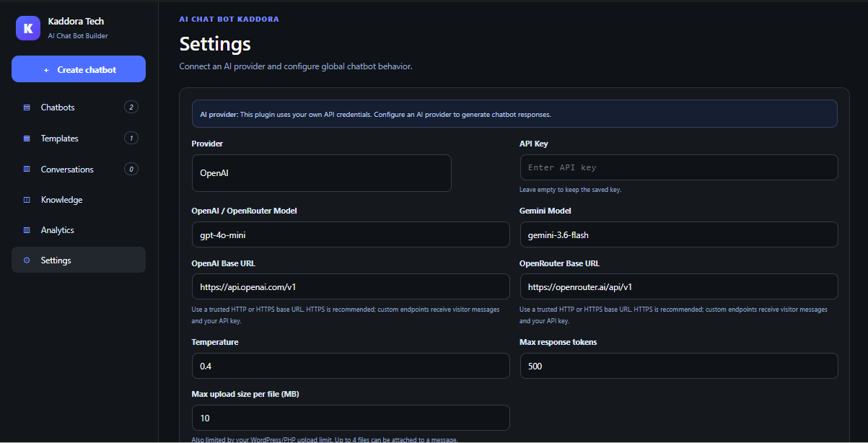Click the Temperature field showing 0.4
Image resolution: width=868 pixels, height=443 pixels.
[x=351, y=366]
